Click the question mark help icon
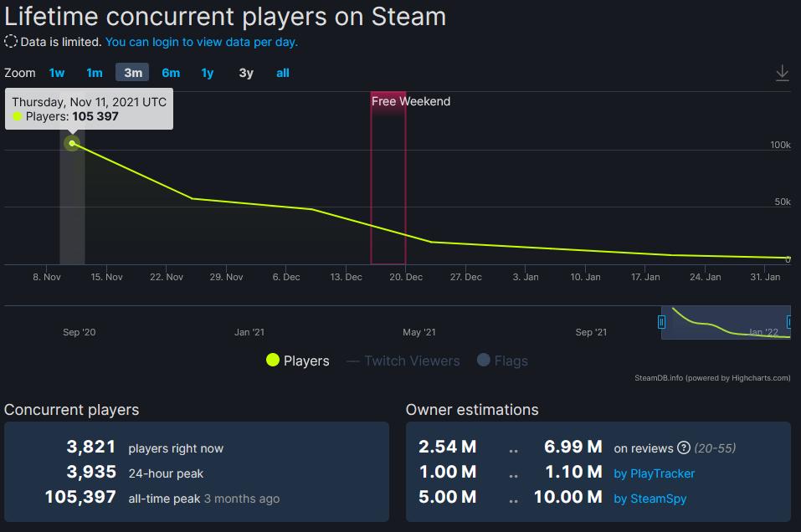This screenshot has height=532, width=801. (684, 448)
